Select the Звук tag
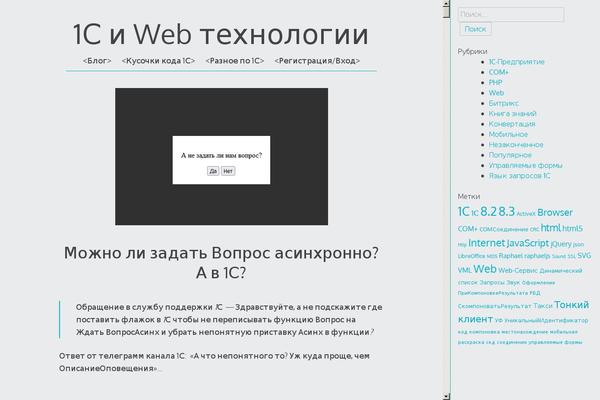Viewport: 600px width, 400px height. (513, 282)
